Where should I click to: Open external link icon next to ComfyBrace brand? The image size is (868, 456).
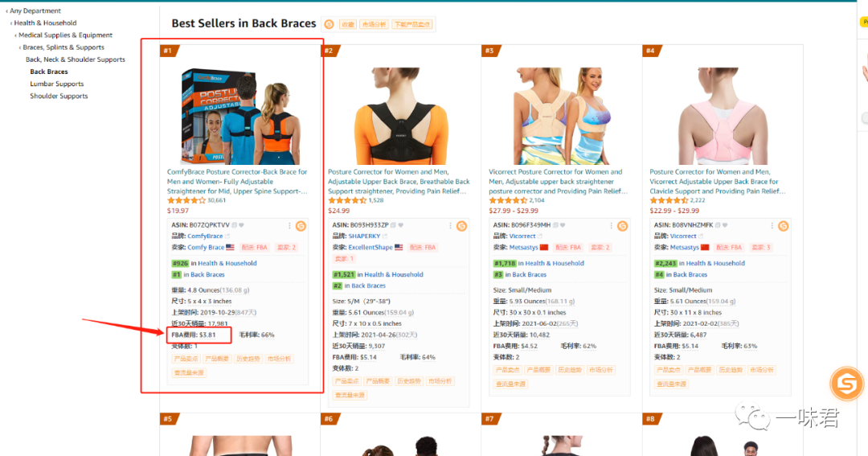point(227,236)
